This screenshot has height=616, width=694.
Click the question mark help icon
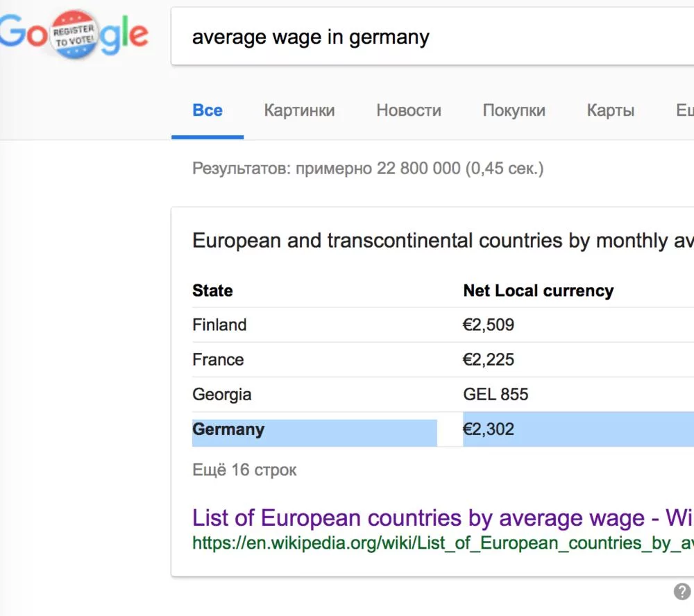click(682, 592)
